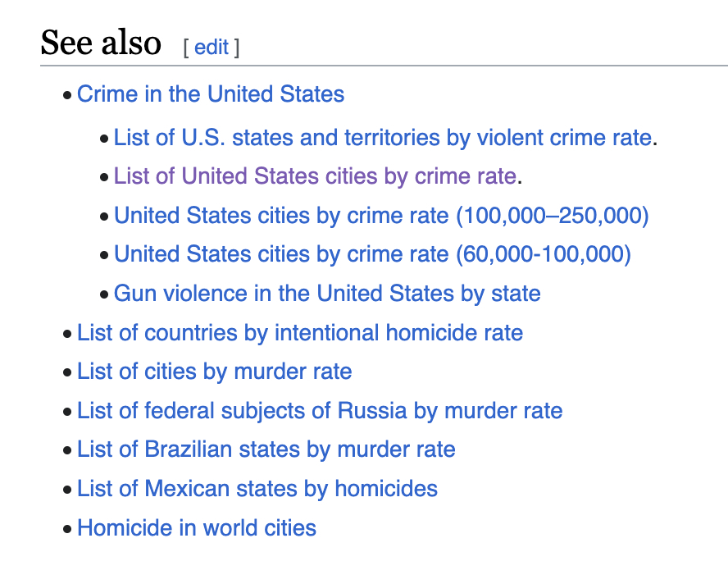Click the bullet before Gun violence in the United States
728x561 pixels.
pyautogui.click(x=104, y=294)
